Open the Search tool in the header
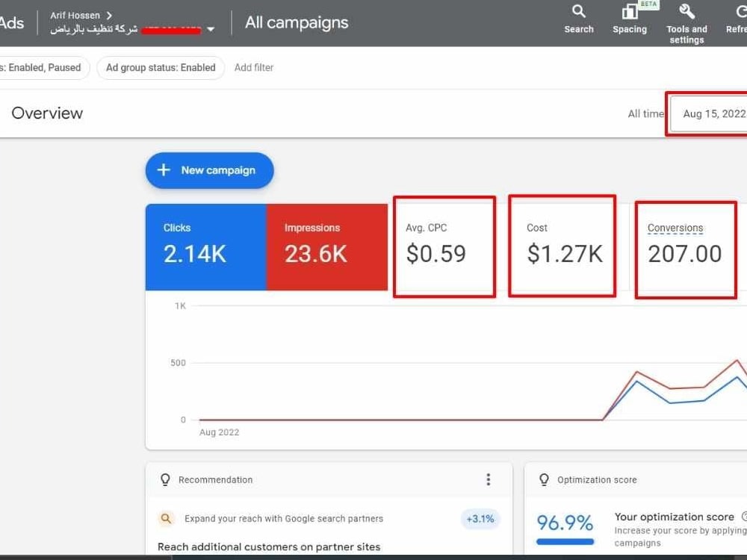This screenshot has width=747, height=560. coord(579,19)
